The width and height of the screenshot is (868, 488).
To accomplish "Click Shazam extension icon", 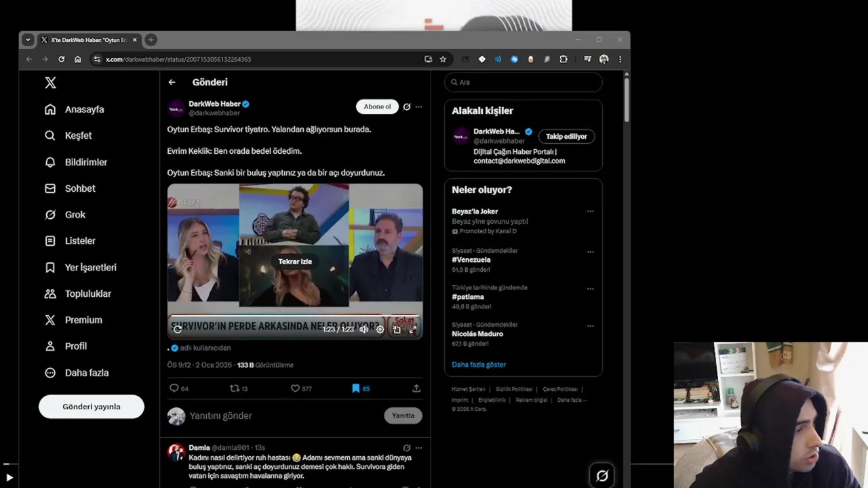I will 515,59.
